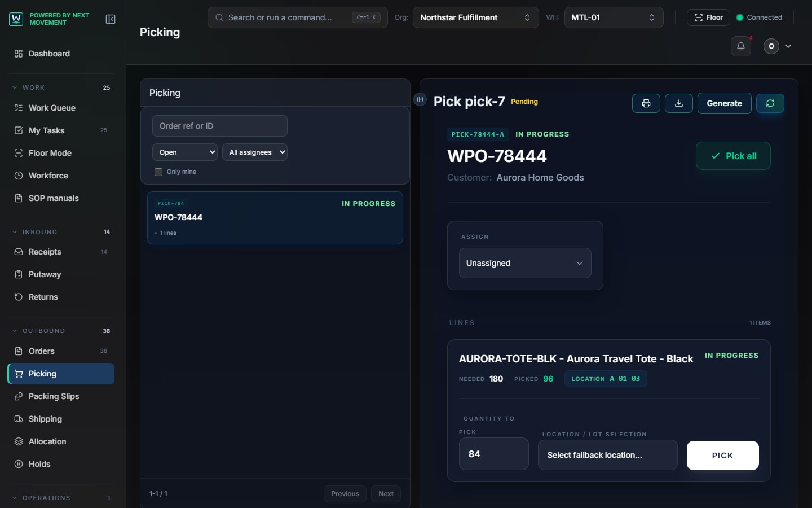Click Aurora Home Goods customer name
This screenshot has height=508, width=812.
click(540, 177)
